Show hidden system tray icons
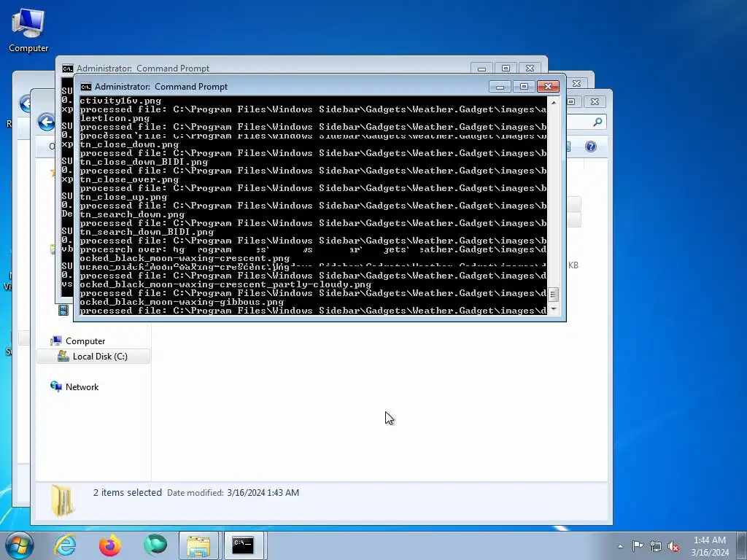Screen dimensions: 747x560 (x=620, y=546)
